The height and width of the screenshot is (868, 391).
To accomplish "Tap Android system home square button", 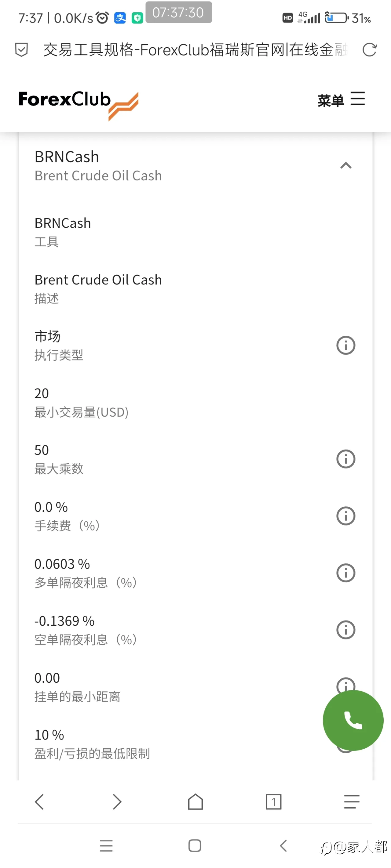I will pyautogui.click(x=195, y=846).
